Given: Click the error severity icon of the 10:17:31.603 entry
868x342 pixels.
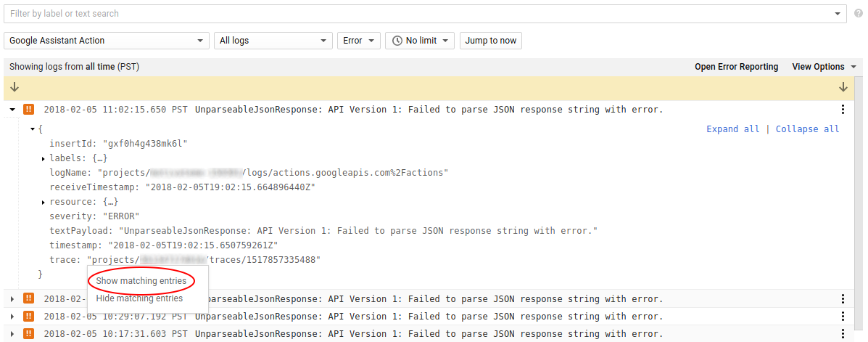Looking at the screenshot, I should (29, 334).
